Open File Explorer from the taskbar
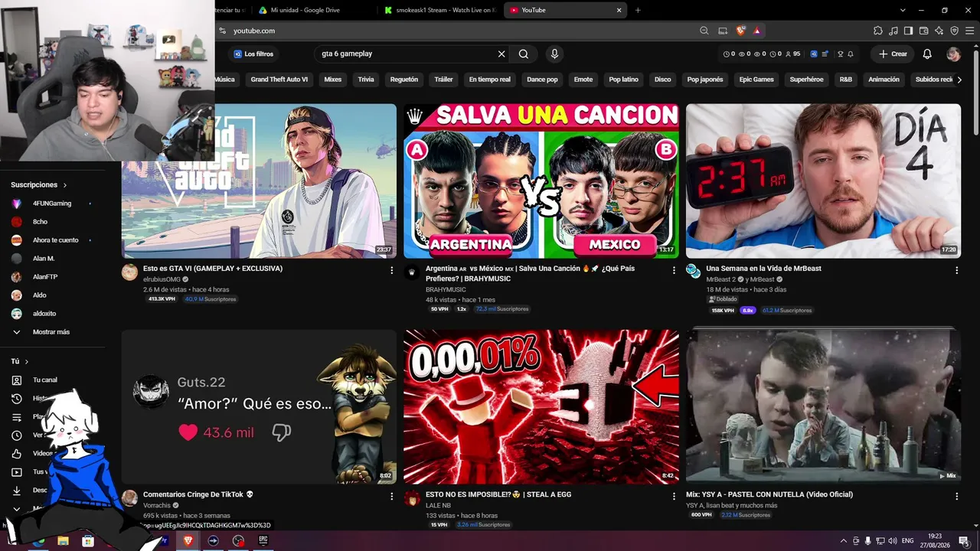Image resolution: width=980 pixels, height=551 pixels. point(63,541)
